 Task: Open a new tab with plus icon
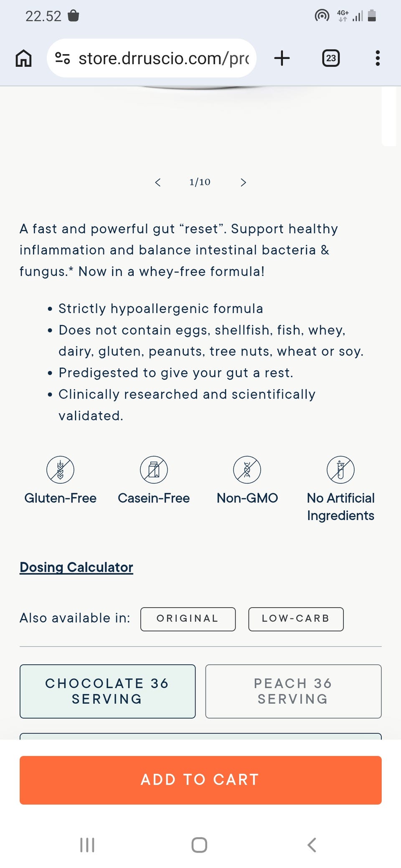pyautogui.click(x=282, y=58)
